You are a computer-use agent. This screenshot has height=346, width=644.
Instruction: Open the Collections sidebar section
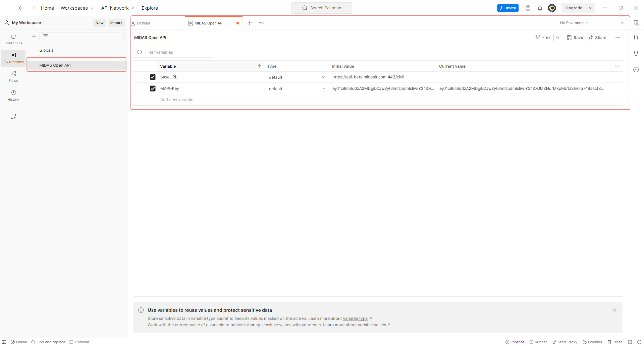tap(13, 39)
